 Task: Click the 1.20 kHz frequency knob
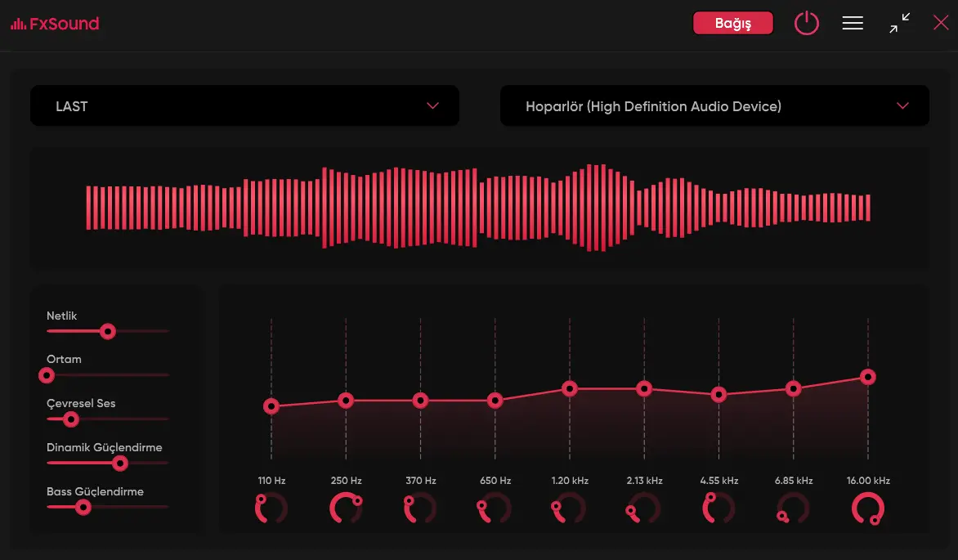tap(570, 508)
